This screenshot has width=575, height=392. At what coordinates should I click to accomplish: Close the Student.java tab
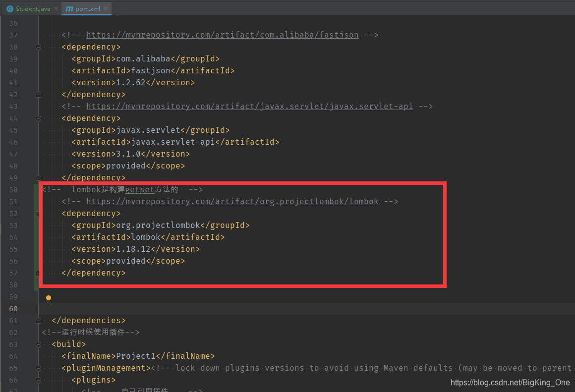[x=56, y=8]
